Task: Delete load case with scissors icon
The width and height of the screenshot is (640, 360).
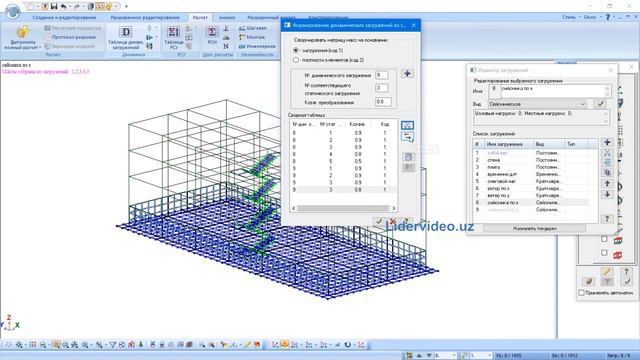Action: click(x=607, y=153)
